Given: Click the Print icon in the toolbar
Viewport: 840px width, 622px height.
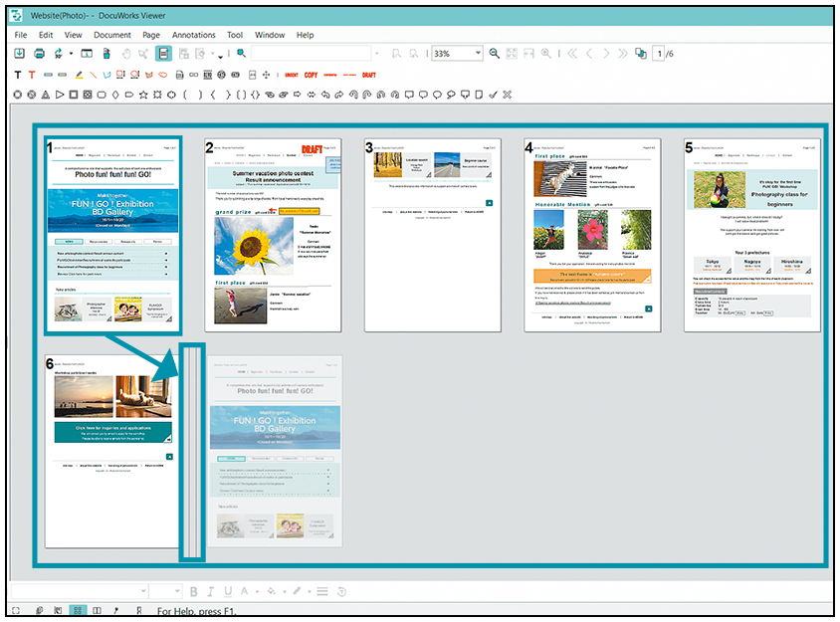Looking at the screenshot, I should [x=39, y=54].
